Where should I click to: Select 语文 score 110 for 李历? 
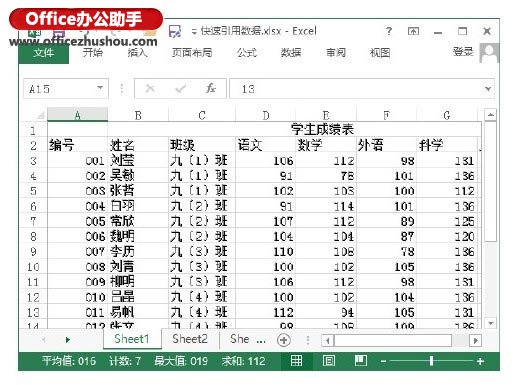tap(266, 252)
